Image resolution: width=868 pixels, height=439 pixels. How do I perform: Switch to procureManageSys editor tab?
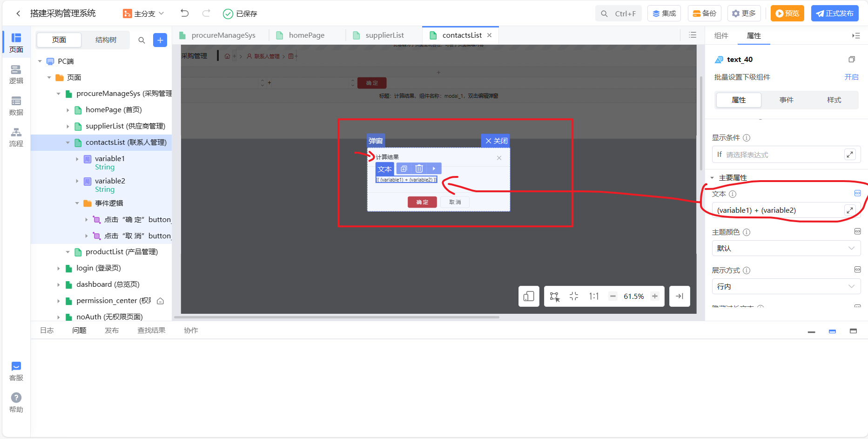tap(218, 35)
